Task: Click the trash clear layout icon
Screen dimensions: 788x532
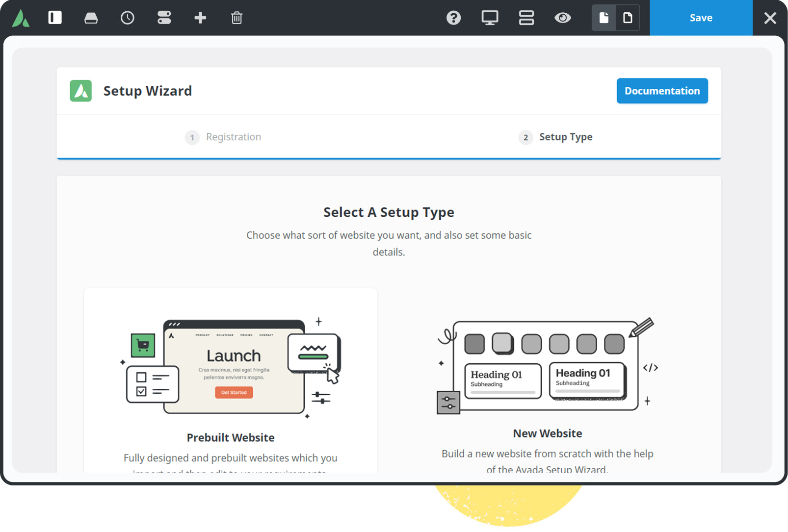Action: [236, 18]
